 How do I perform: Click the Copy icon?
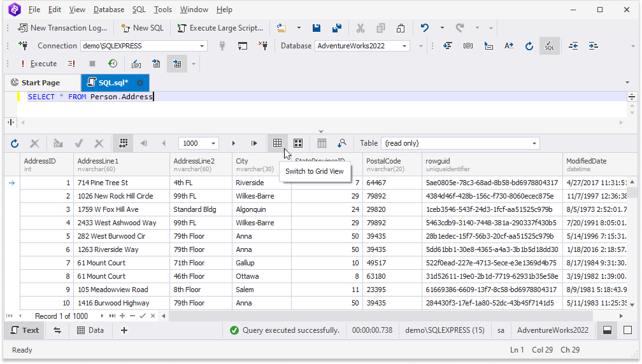381,28
